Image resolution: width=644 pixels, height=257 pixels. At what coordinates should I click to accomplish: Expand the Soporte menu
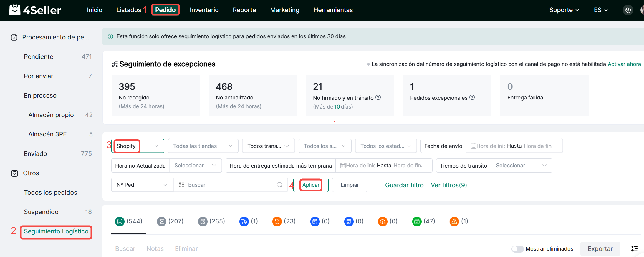pyautogui.click(x=564, y=10)
